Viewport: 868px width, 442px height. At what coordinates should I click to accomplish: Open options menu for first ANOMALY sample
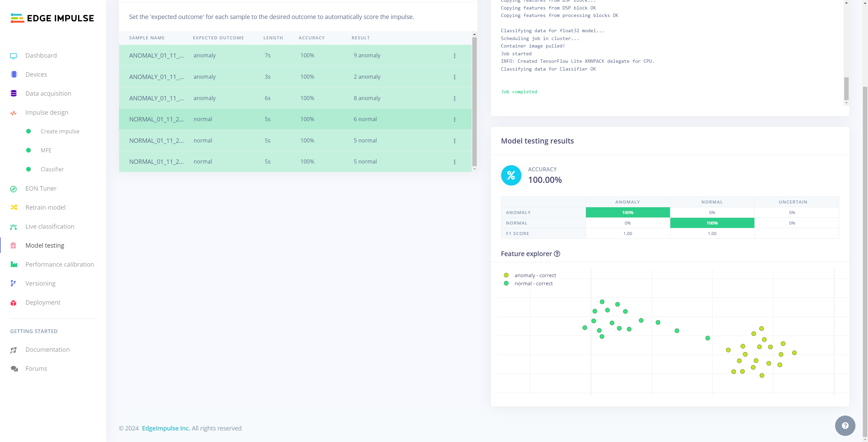pos(455,56)
